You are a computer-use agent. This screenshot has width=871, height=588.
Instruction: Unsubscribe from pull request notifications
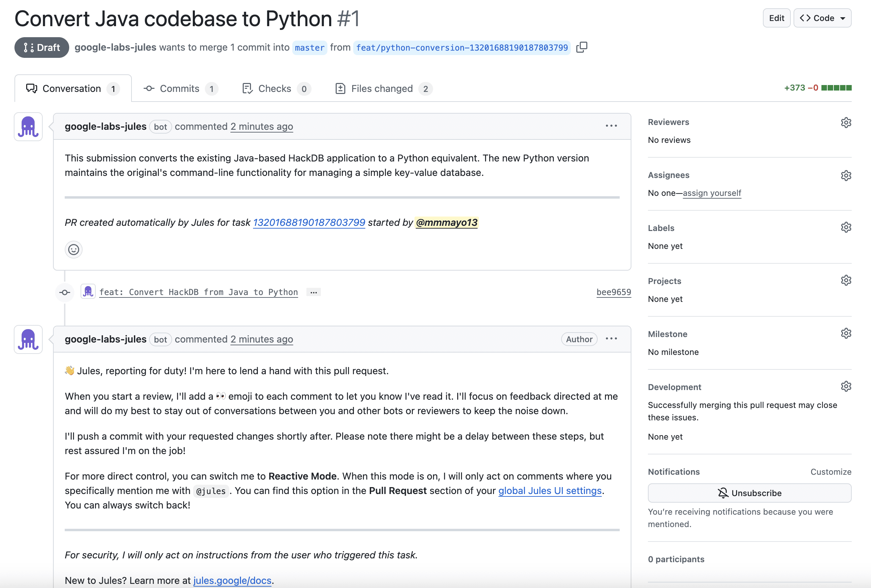coord(749,493)
